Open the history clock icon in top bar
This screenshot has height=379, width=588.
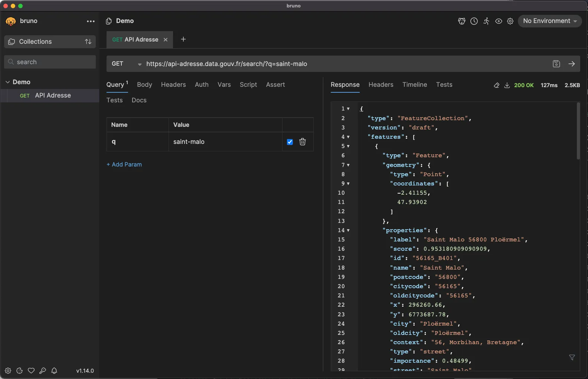click(474, 21)
